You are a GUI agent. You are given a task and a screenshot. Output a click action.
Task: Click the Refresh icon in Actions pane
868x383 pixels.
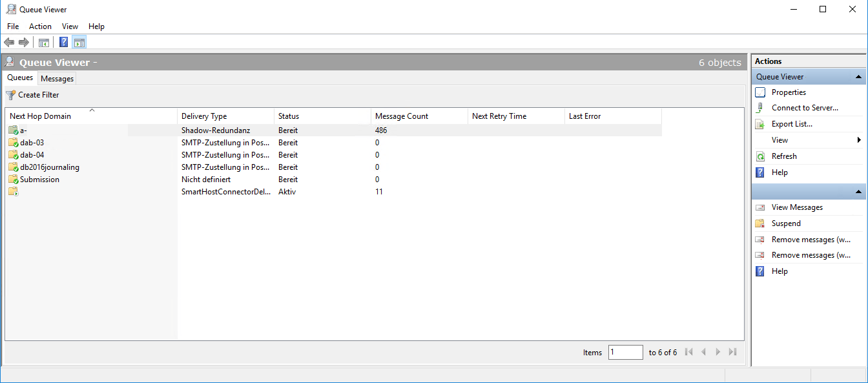[760, 156]
